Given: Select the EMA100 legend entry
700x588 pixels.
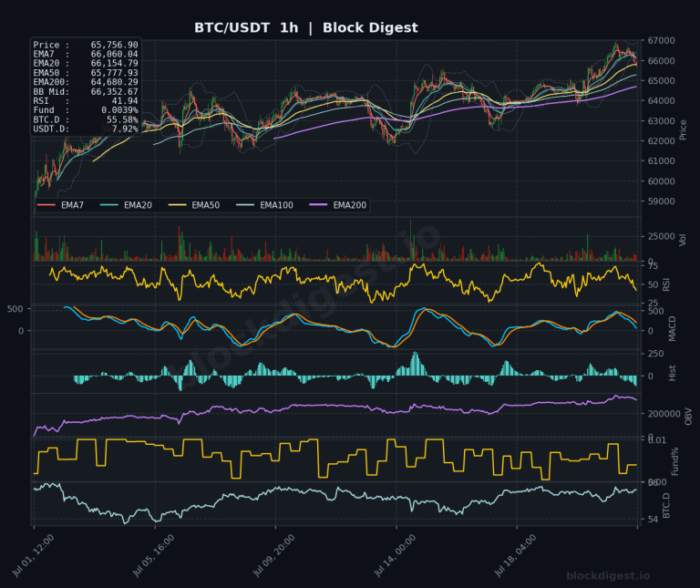Looking at the screenshot, I should tap(264, 205).
